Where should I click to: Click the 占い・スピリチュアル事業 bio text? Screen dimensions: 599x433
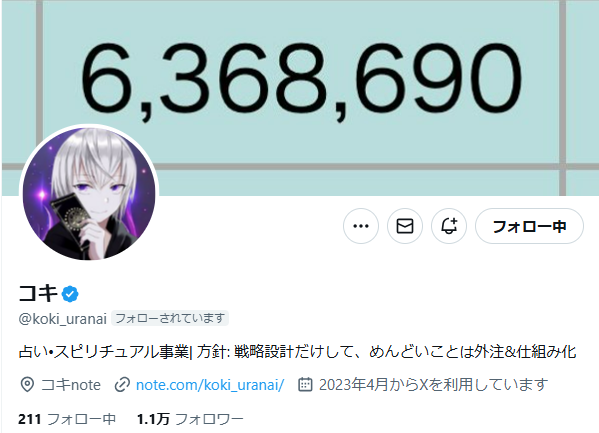coord(104,352)
